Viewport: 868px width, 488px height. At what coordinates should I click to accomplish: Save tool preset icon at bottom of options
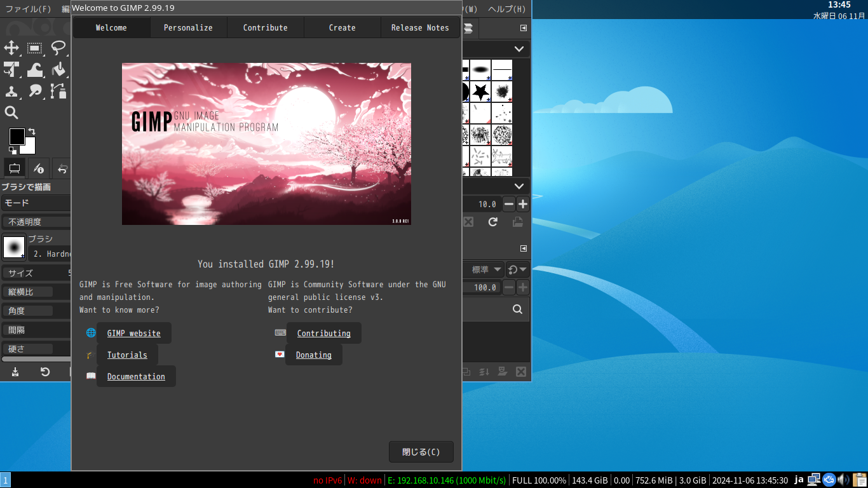15,372
